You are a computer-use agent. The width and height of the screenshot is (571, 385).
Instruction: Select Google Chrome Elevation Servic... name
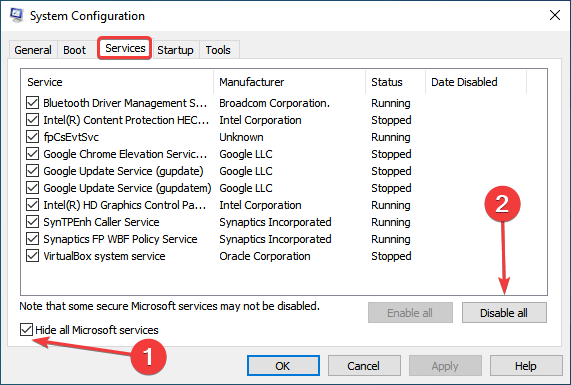pyautogui.click(x=125, y=154)
